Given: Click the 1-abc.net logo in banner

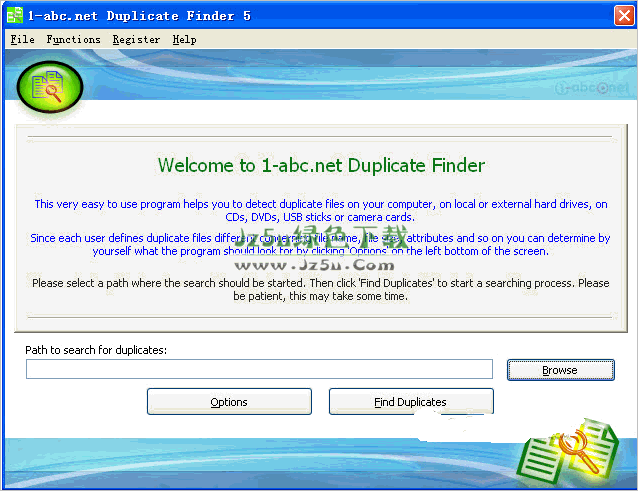Looking at the screenshot, I should tap(592, 87).
